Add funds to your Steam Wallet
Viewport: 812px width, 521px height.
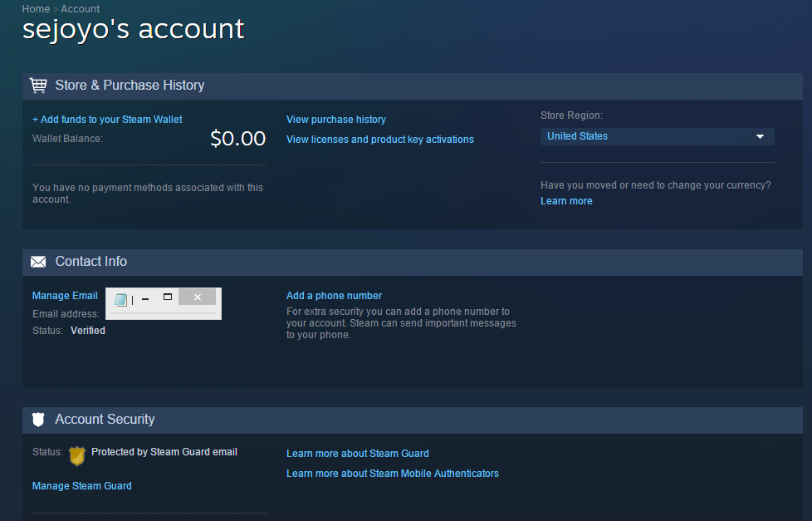pos(107,120)
